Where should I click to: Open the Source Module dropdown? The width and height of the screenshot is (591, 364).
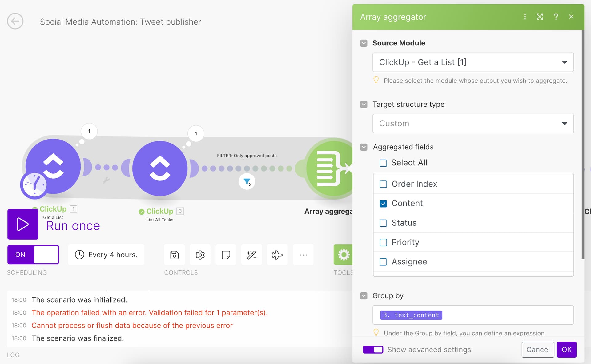473,62
